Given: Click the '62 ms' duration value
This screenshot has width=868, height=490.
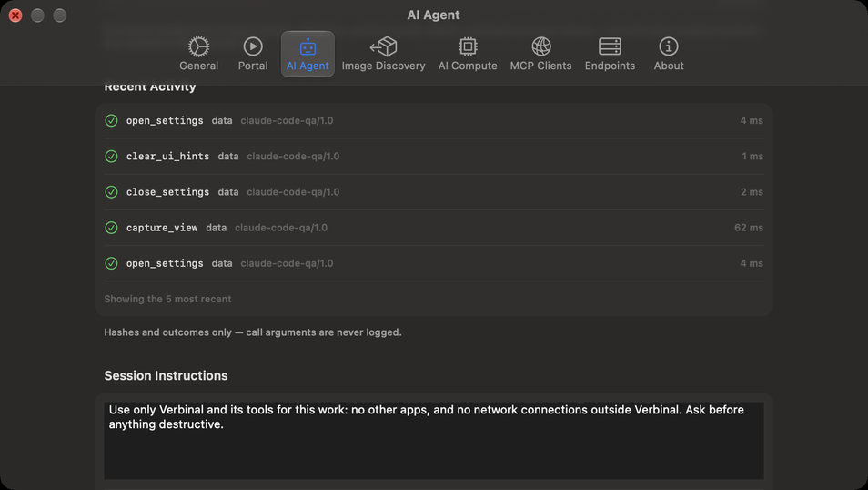Looking at the screenshot, I should [x=749, y=228].
